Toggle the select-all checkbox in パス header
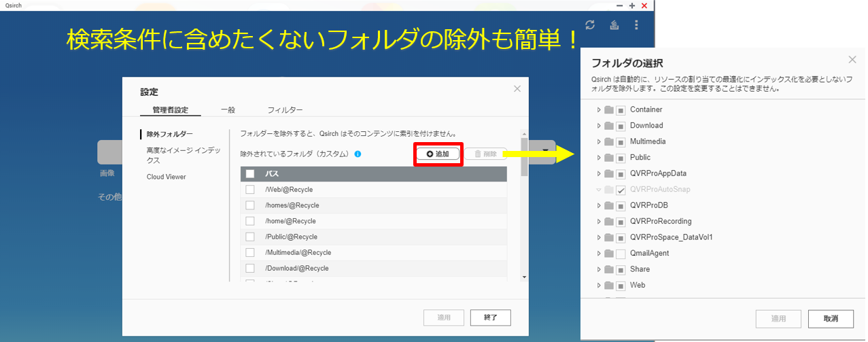The height and width of the screenshot is (342, 868). [250, 173]
